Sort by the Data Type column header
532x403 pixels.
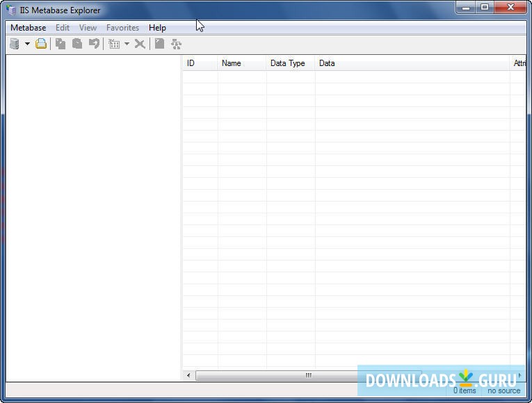pos(291,63)
